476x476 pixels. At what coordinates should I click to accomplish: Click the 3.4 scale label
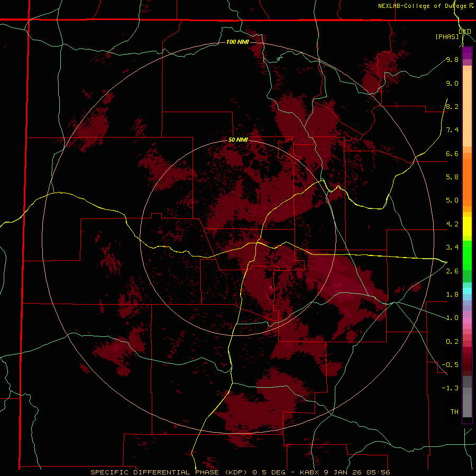[x=452, y=248]
